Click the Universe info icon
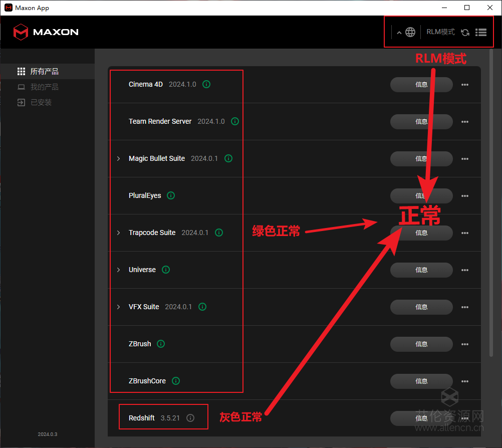Screen dimensions: 502x448 click(x=166, y=270)
